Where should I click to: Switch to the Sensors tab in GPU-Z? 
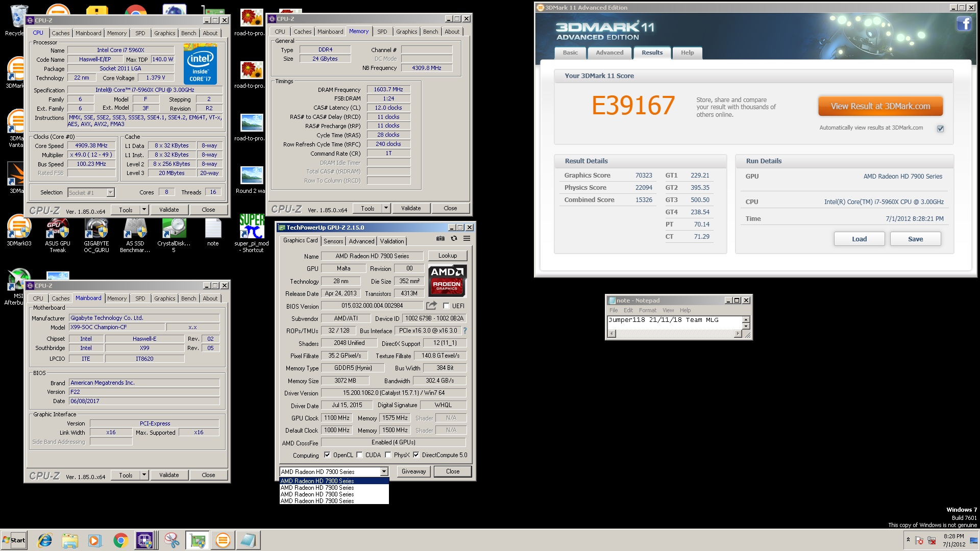point(333,241)
